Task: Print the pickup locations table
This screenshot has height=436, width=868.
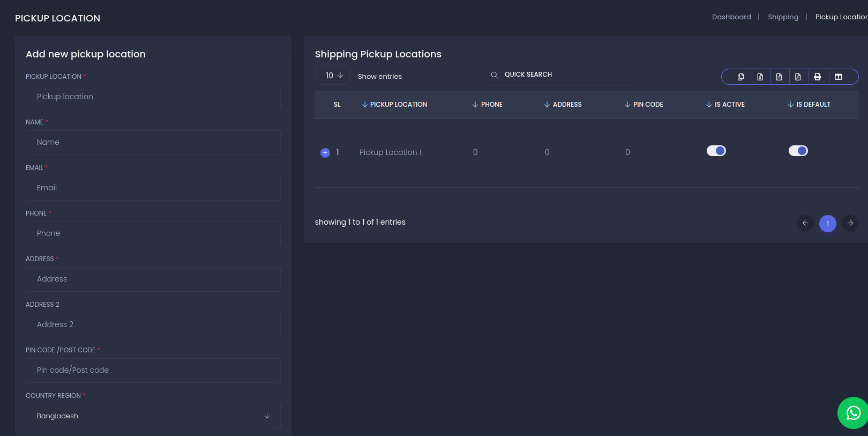Action: click(818, 77)
